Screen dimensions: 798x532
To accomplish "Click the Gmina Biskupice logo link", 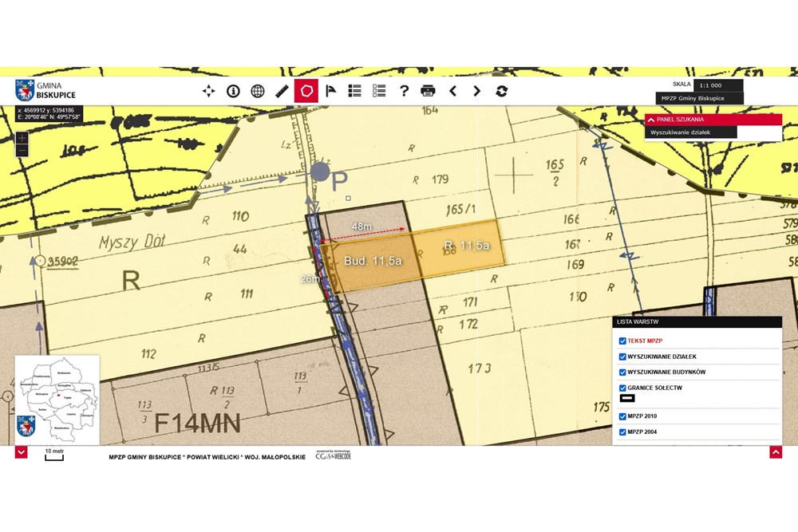I will pyautogui.click(x=45, y=89).
